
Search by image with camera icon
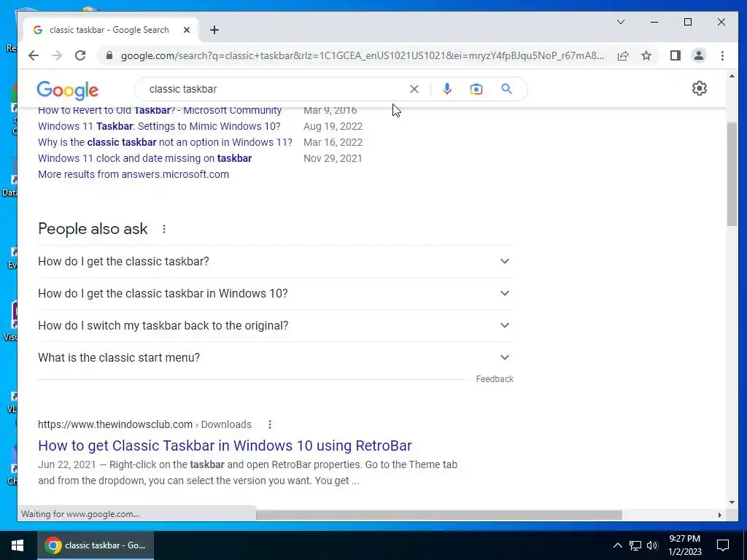click(476, 89)
